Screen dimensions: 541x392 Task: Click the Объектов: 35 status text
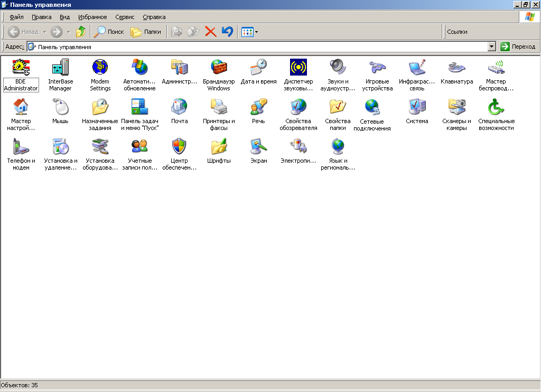click(20, 386)
